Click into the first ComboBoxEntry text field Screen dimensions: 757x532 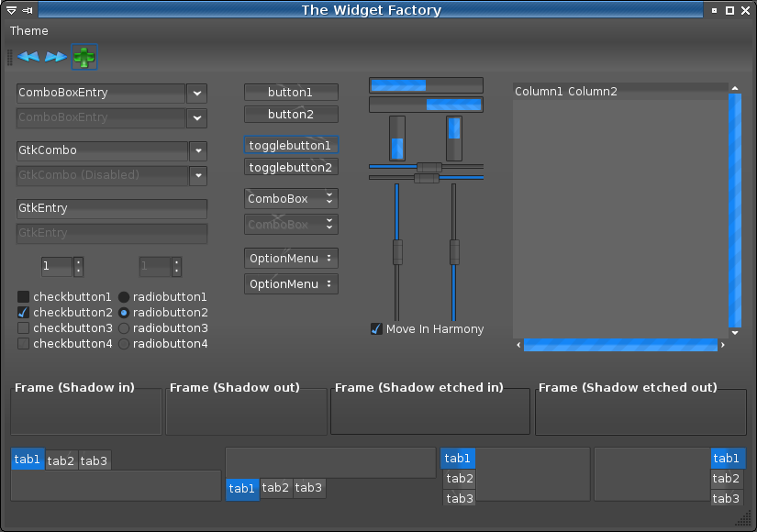(x=101, y=94)
